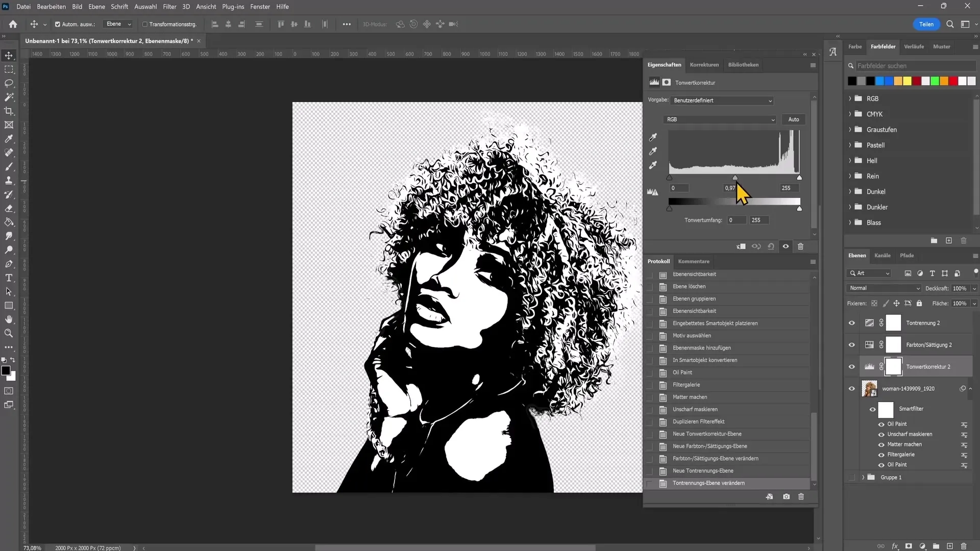The width and height of the screenshot is (980, 551).
Task: Click the Lasso selection tool
Action: pos(9,83)
